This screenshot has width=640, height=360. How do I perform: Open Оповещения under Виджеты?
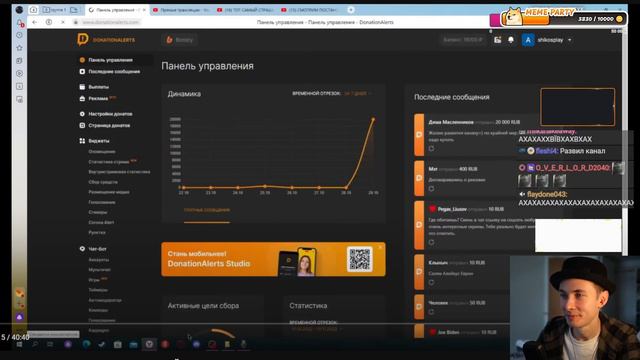pyautogui.click(x=102, y=151)
